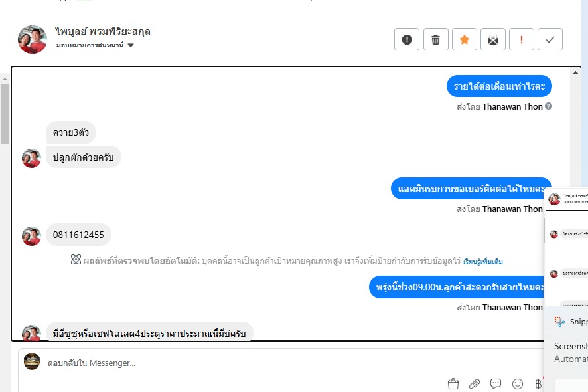Viewport: 588px width, 392px height.
Task: Click customer name ไพบูลย์ พรมพิริยะสกุล
Action: (103, 31)
